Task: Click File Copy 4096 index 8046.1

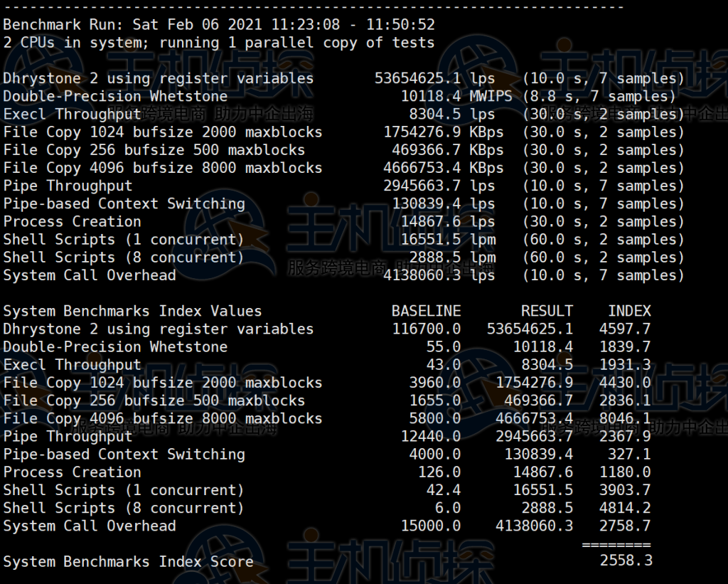Action: pos(625,418)
